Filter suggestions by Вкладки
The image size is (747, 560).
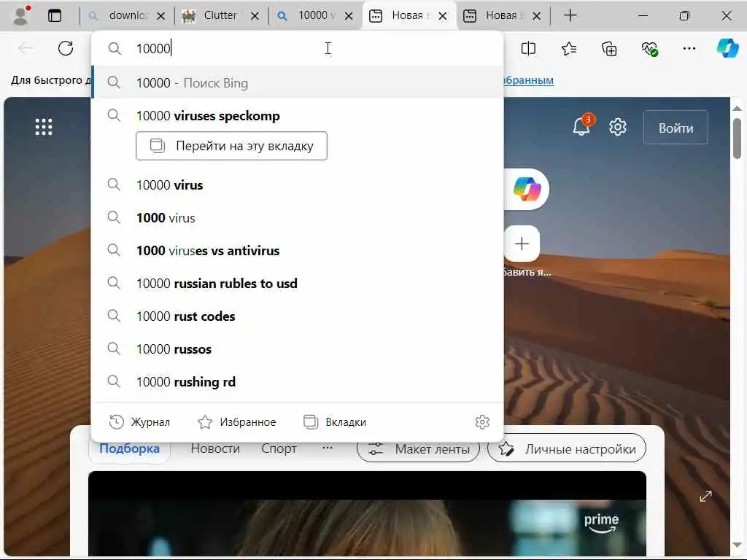(x=335, y=422)
